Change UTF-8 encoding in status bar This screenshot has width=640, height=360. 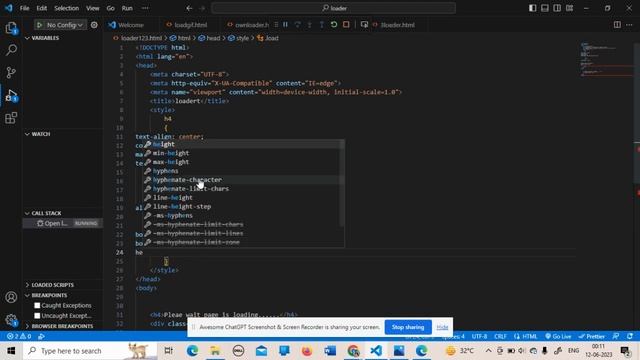click(479, 336)
